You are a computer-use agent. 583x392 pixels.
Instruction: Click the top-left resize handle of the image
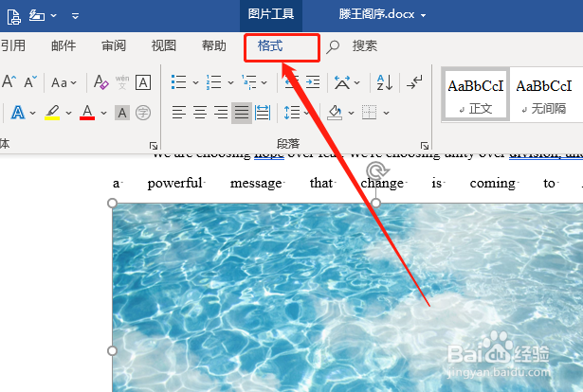tap(112, 203)
